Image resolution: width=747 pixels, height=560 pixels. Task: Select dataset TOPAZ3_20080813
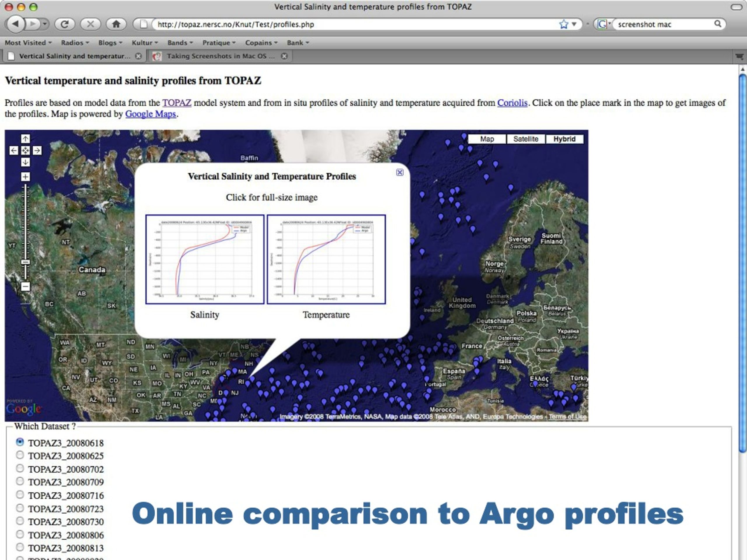pyautogui.click(x=20, y=547)
